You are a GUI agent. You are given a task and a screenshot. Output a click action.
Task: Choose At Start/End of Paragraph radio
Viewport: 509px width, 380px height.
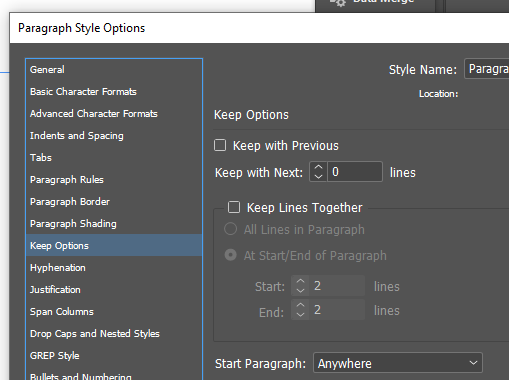coord(230,255)
